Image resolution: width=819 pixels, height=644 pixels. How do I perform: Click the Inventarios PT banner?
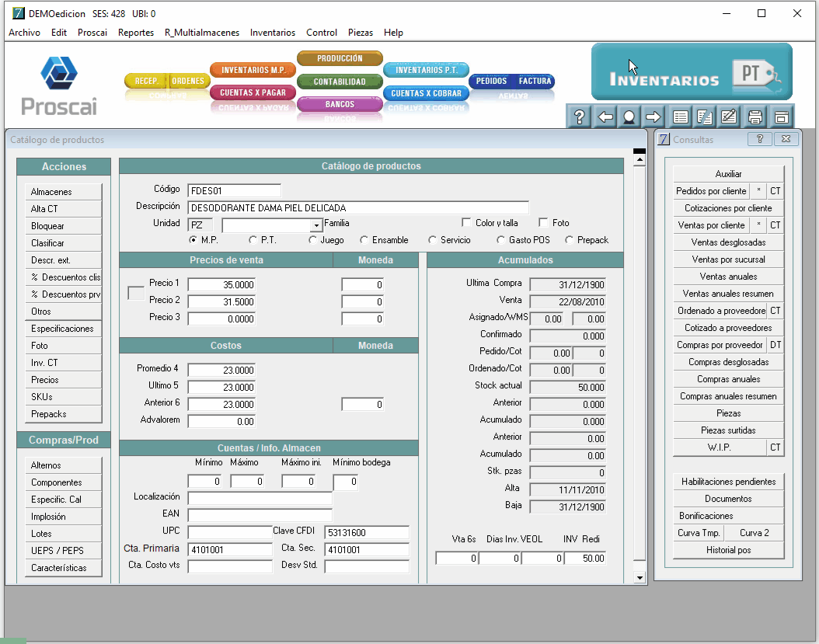pyautogui.click(x=692, y=71)
